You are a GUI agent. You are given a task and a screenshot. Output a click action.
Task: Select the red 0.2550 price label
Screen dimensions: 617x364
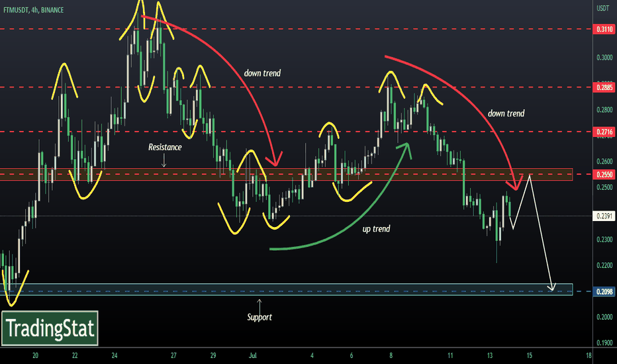pos(604,174)
